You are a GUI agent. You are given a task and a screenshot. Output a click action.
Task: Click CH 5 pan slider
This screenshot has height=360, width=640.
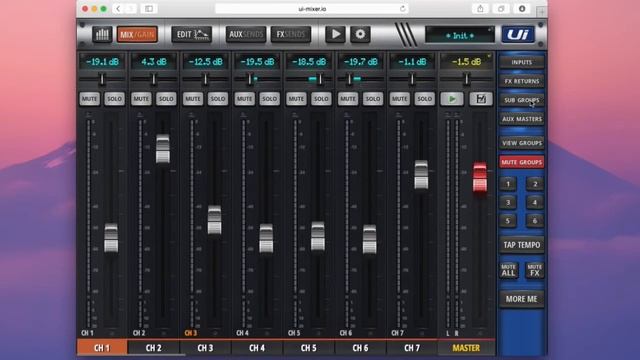point(309,79)
